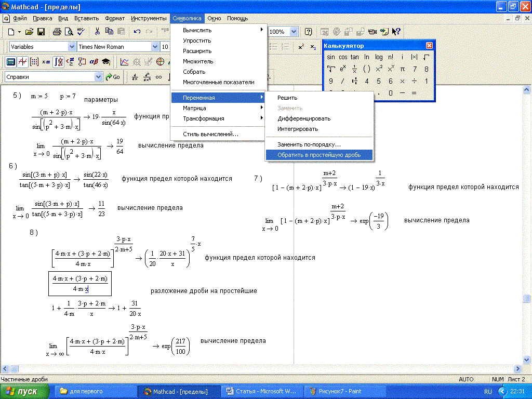Open the 100% zoom dropdown

pyautogui.click(x=294, y=32)
